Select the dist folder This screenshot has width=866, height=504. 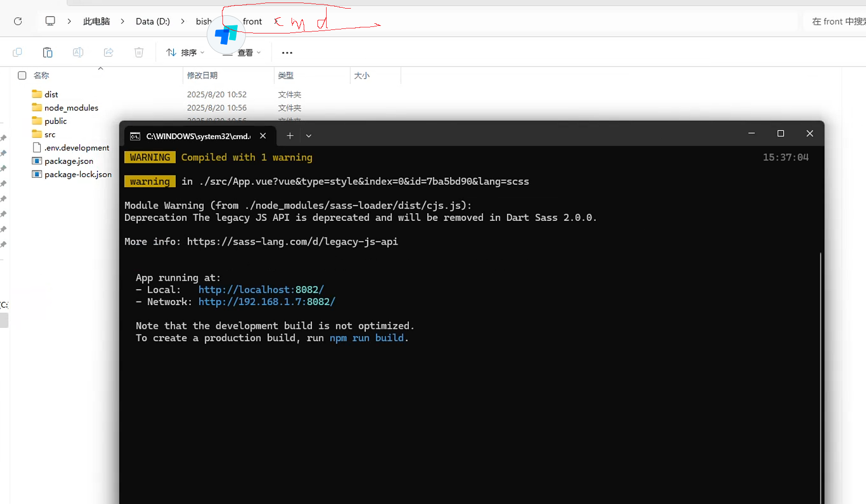(51, 94)
